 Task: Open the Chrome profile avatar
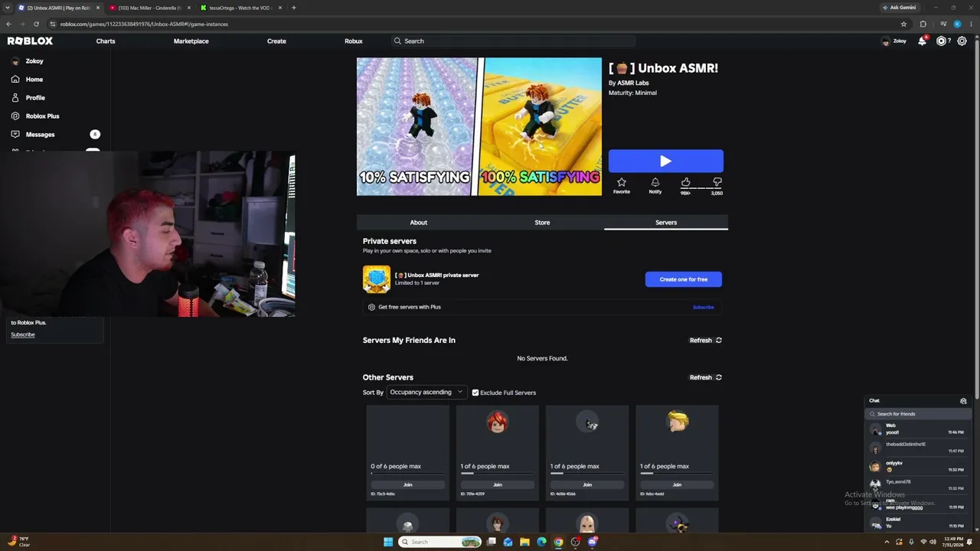click(x=957, y=24)
